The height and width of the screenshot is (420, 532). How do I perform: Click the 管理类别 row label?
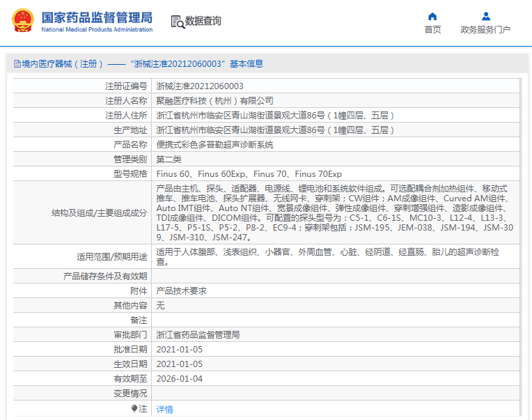pos(130,159)
